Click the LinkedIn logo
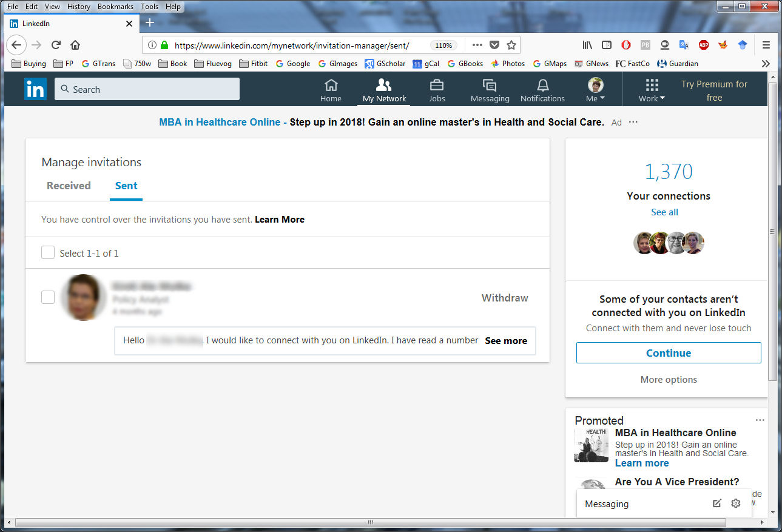The width and height of the screenshot is (782, 532). [35, 89]
